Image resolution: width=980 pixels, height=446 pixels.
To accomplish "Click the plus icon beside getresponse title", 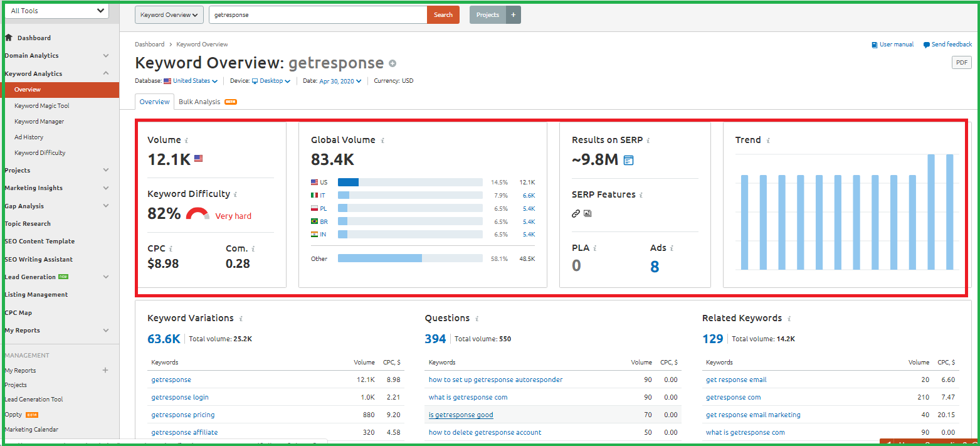I will click(x=393, y=63).
